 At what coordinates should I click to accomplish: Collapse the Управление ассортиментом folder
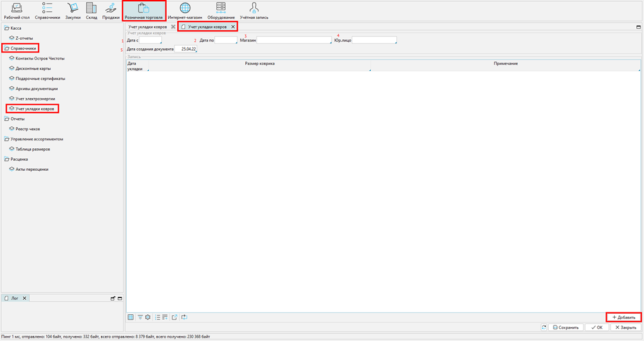click(7, 139)
